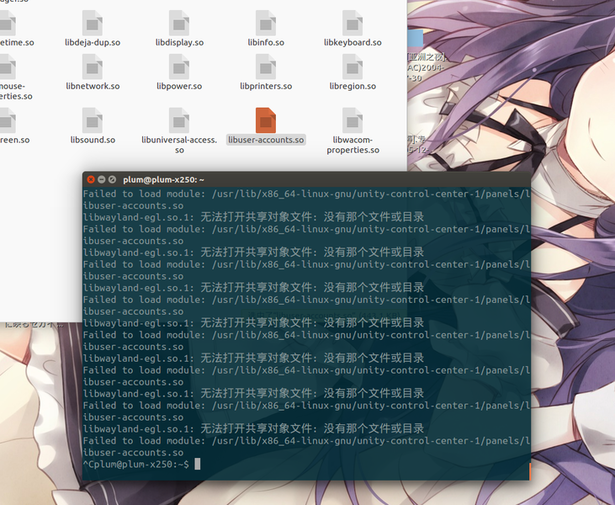Click the libnetwork.so filename label
This screenshot has height=505, width=615.
(x=93, y=86)
